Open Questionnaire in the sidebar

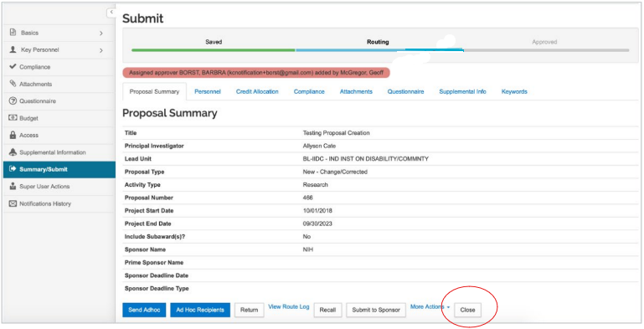tap(59, 101)
